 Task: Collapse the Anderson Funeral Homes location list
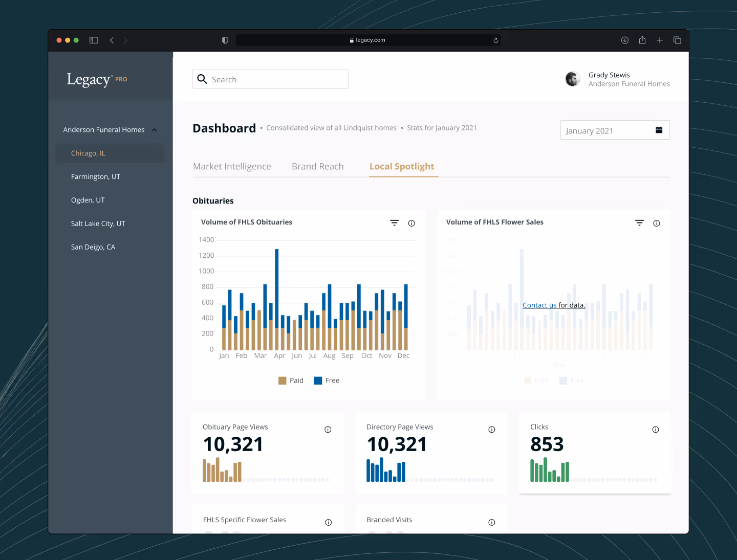[154, 129]
